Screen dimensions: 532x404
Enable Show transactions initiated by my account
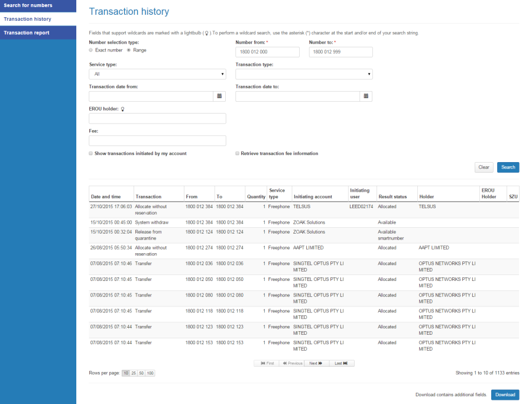tap(90, 153)
